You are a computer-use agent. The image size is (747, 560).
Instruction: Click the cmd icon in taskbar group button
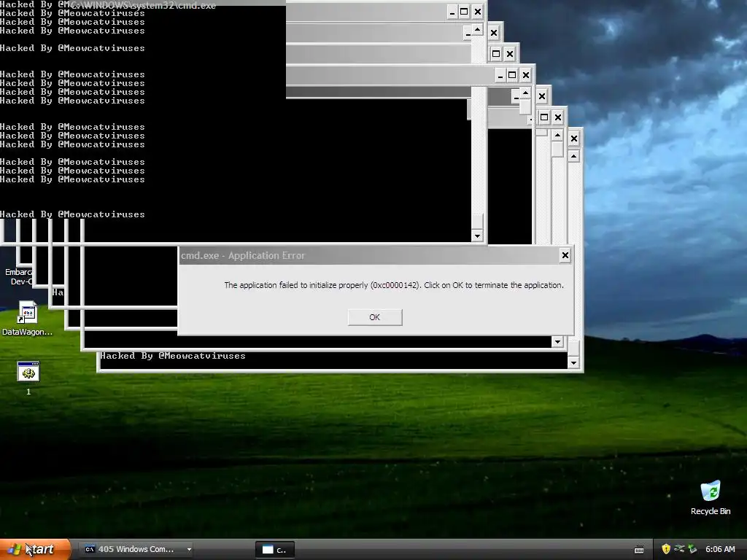coord(90,549)
